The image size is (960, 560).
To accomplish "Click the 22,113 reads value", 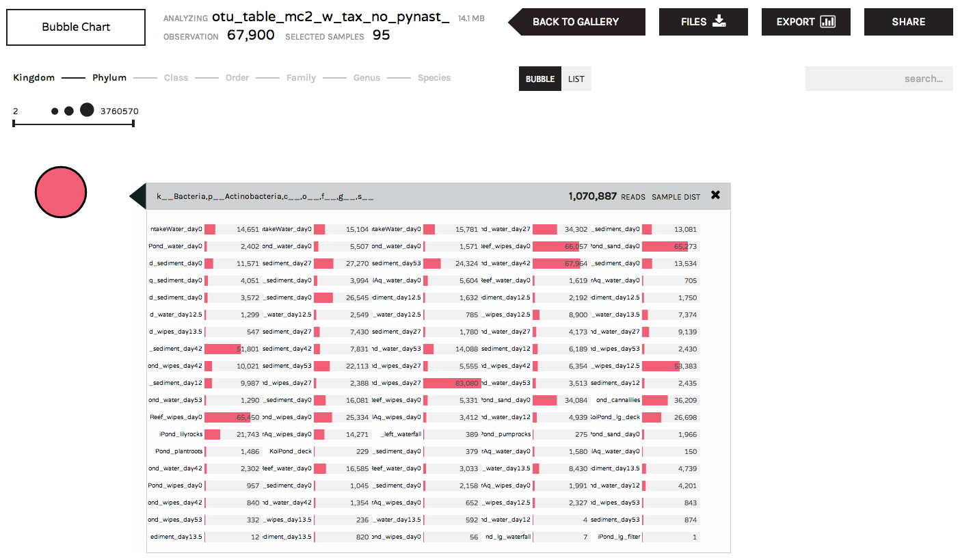I will 357,366.
